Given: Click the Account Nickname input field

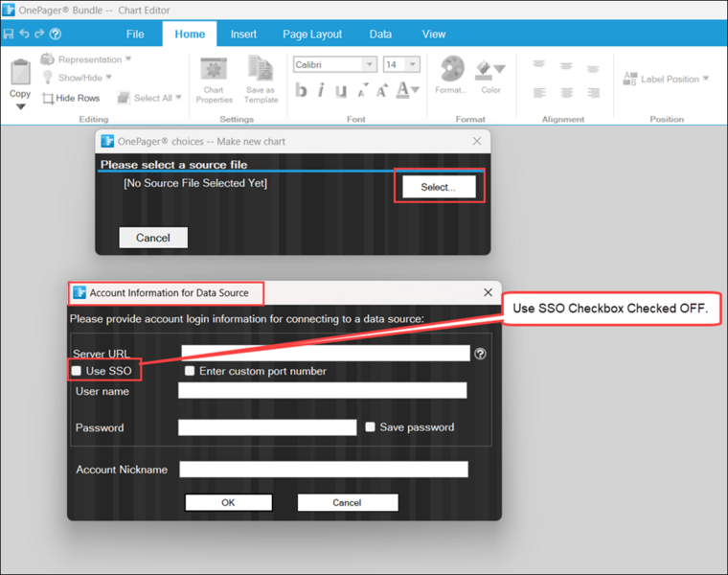Looking at the screenshot, I should click(324, 469).
